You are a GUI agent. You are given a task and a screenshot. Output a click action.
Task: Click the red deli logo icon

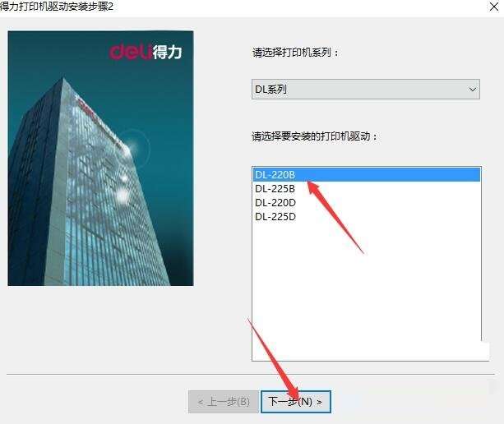coord(130,52)
